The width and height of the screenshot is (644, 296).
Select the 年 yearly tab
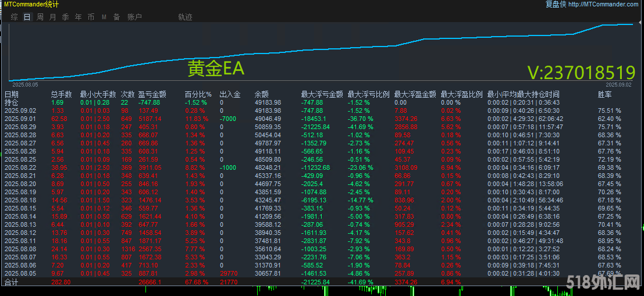click(x=78, y=17)
